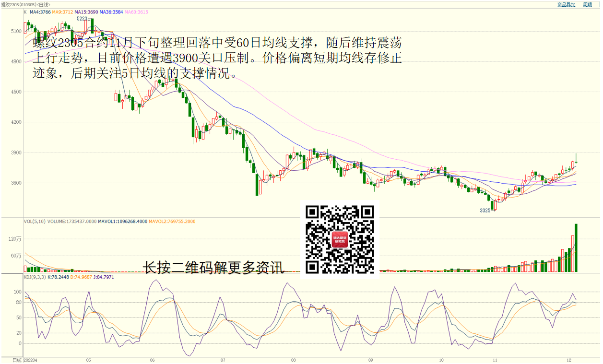Click the 5223 high price marker

click(x=82, y=19)
